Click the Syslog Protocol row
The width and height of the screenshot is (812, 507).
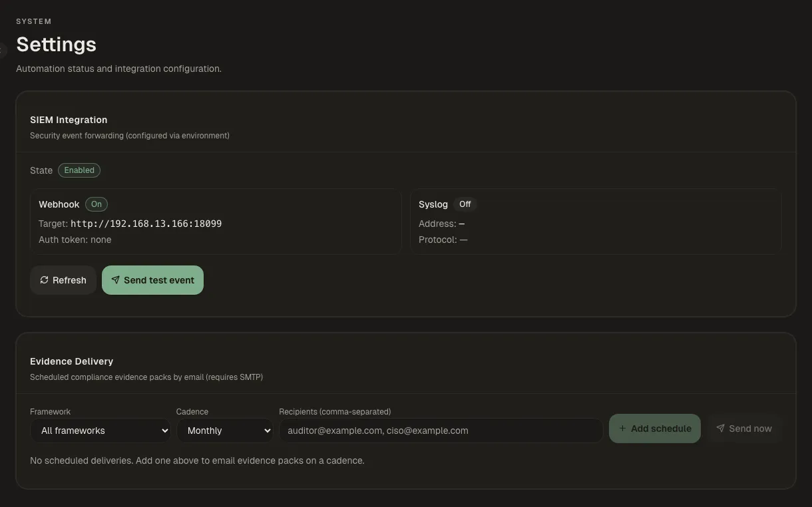443,240
